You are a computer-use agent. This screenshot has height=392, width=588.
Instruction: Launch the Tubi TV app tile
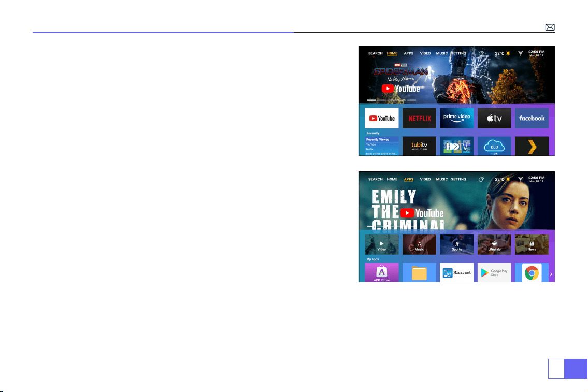419,146
